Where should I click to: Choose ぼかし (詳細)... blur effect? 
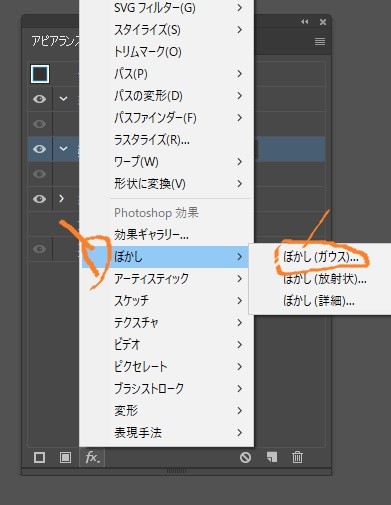321,301
